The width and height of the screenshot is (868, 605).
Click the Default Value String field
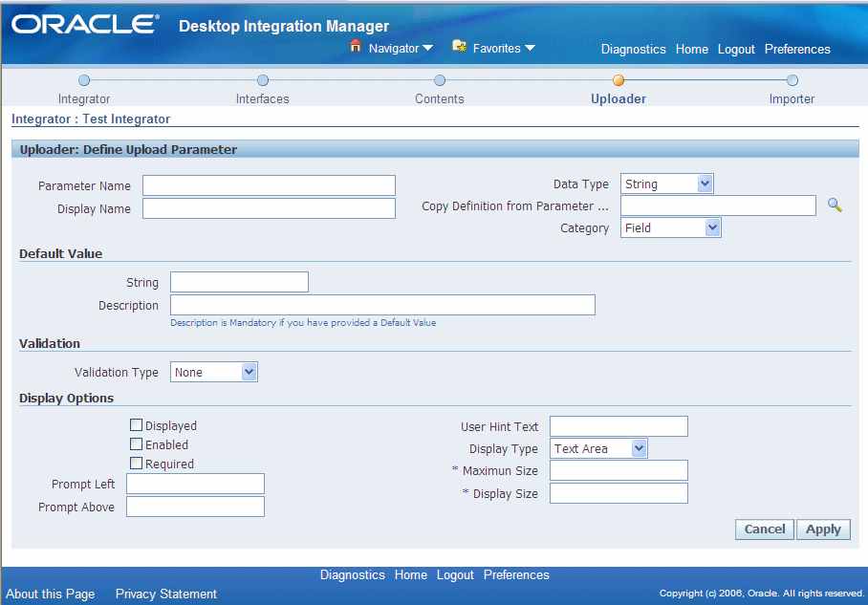pyautogui.click(x=239, y=282)
